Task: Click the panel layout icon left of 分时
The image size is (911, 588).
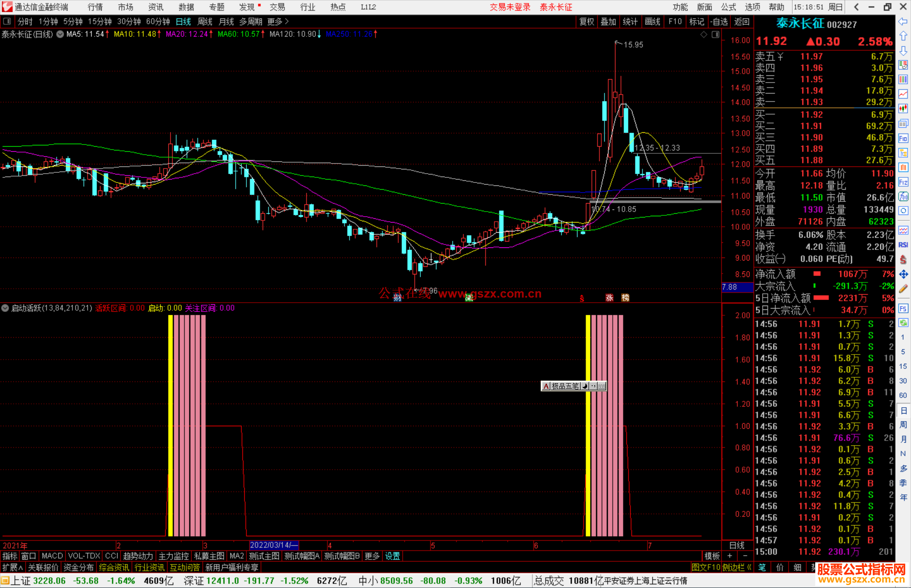Action: pos(7,21)
